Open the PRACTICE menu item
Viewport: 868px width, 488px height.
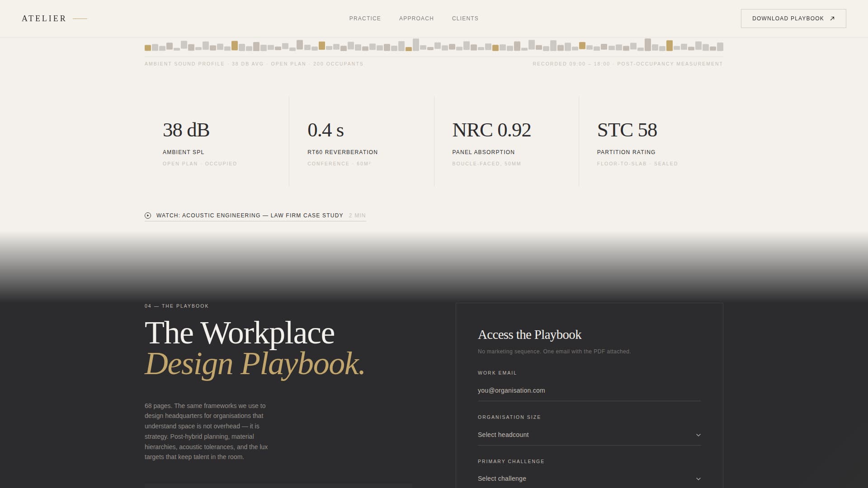[x=365, y=19]
